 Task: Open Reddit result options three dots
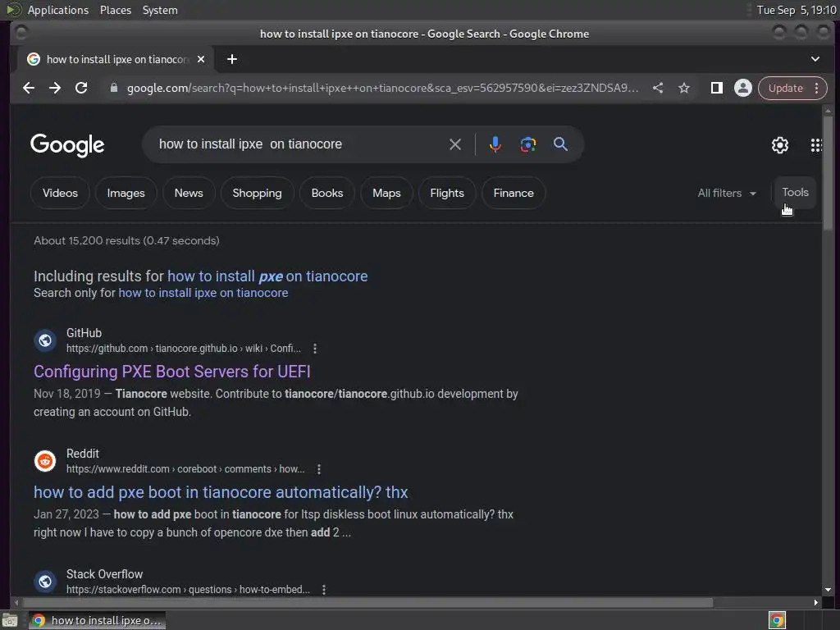pos(319,469)
